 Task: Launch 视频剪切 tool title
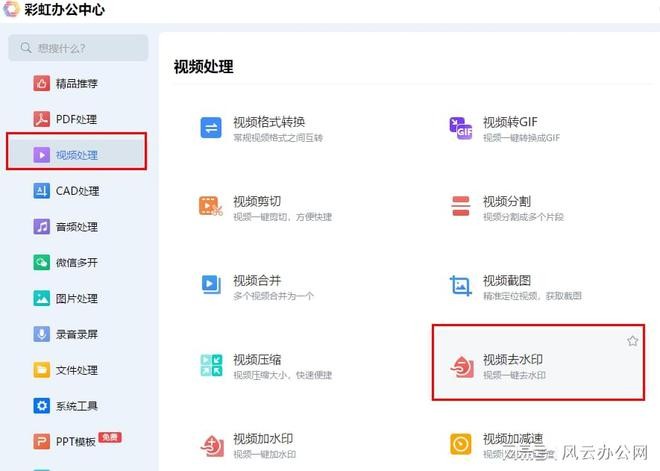257,201
